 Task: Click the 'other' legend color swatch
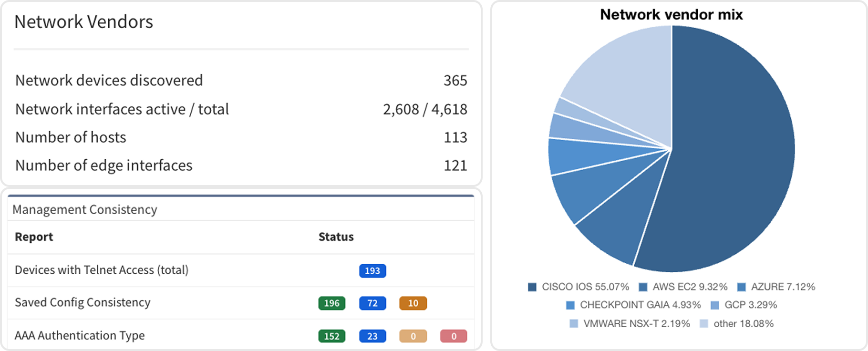pyautogui.click(x=703, y=324)
